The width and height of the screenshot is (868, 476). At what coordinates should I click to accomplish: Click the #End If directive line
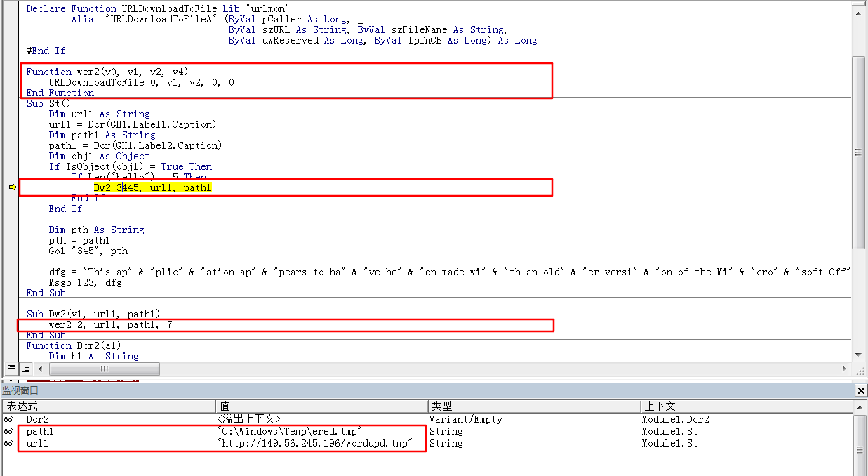(46, 51)
